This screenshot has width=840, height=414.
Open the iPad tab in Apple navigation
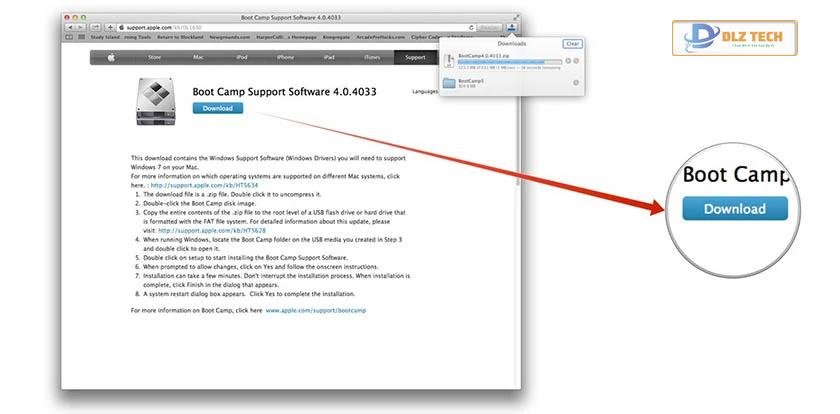[x=328, y=57]
